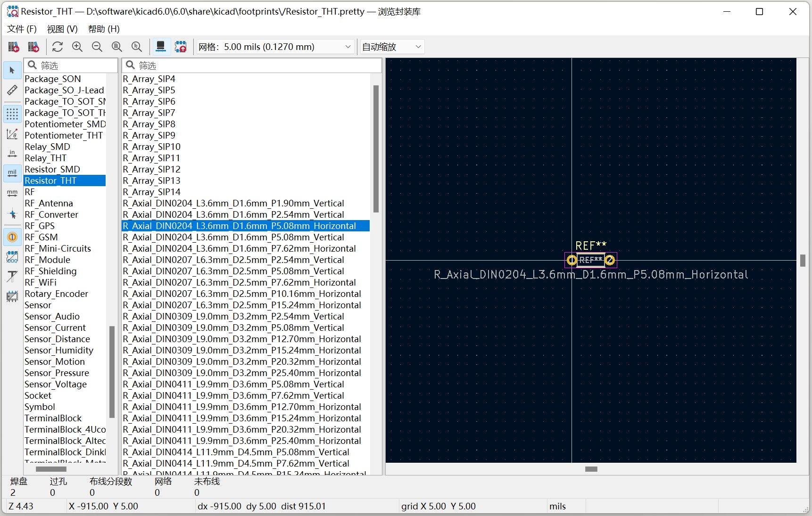Toggle pad number display

[x=12, y=237]
